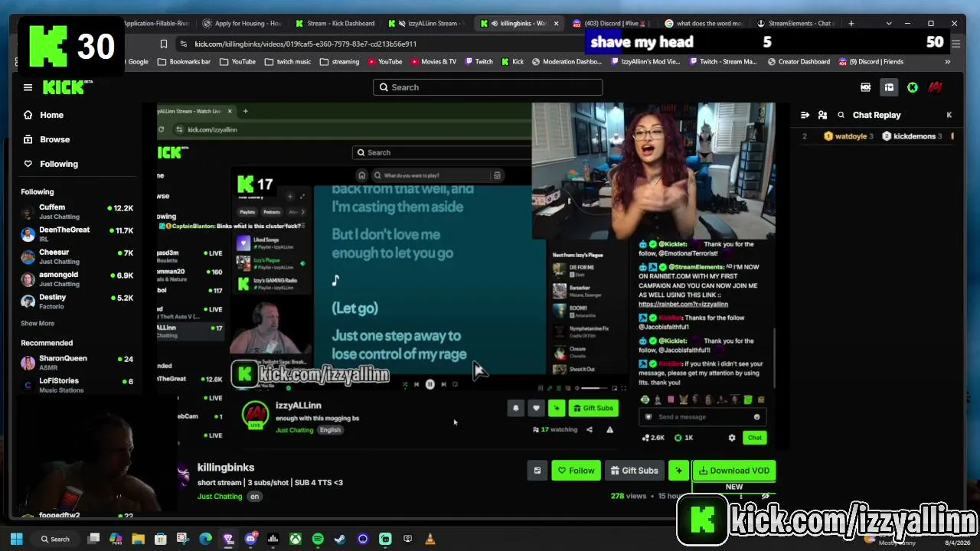Screen dimensions: 980x551
Task: Open Xbox app from the taskbar
Action: point(295,539)
